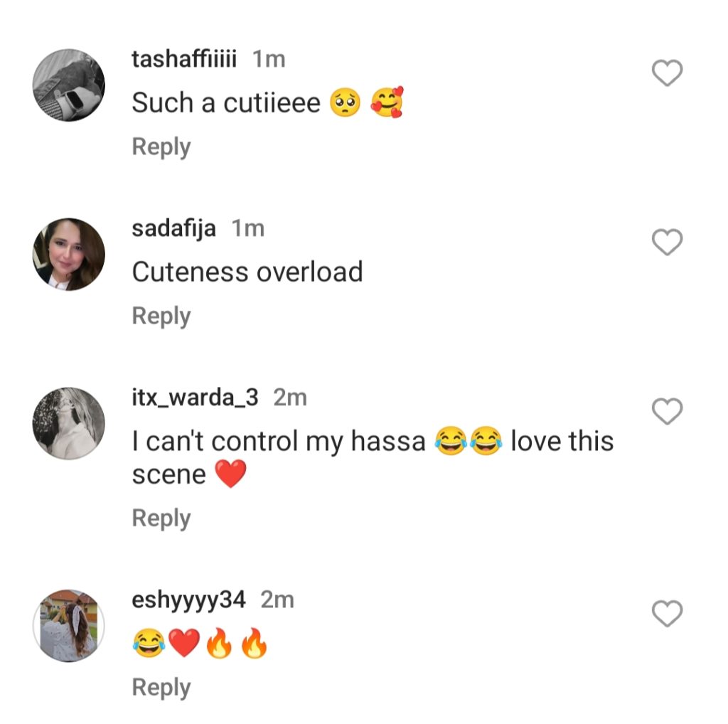Reply to eshyyyy34's comment
728x724 pixels.
[161, 688]
